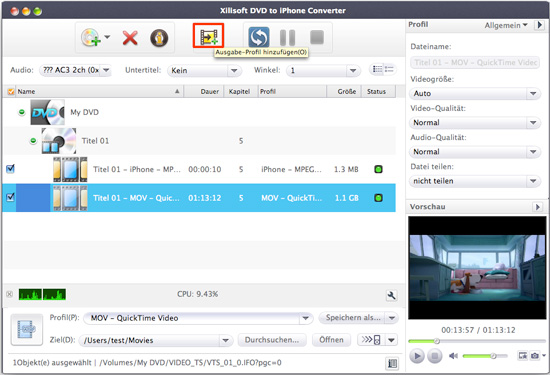This screenshot has width=550, height=375.
Task: Mute preview with the speaker icon
Action: click(x=453, y=356)
